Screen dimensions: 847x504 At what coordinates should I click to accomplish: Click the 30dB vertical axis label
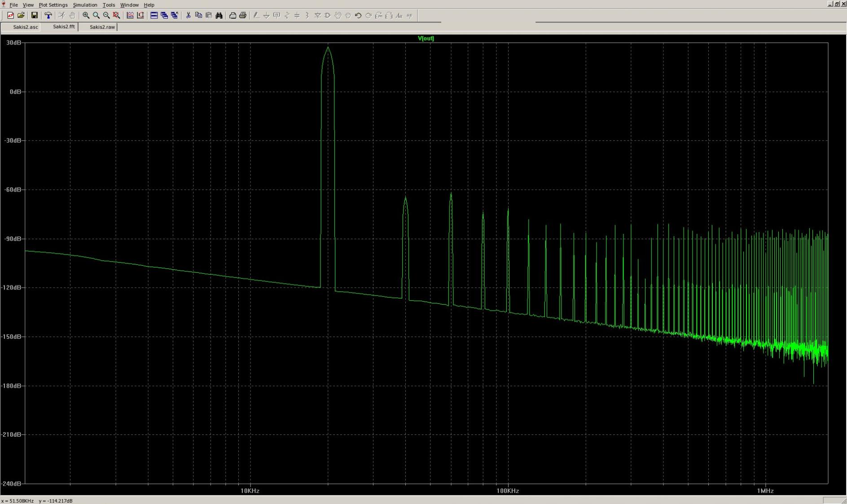(14, 43)
